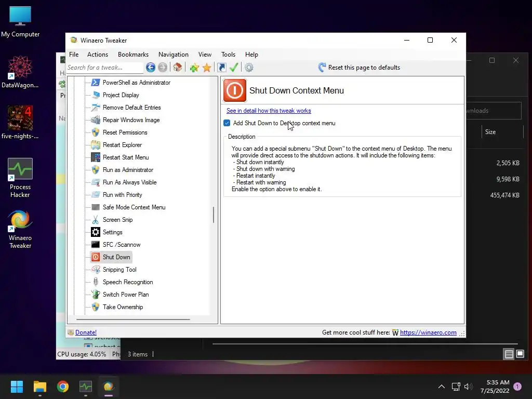Open settings gear icon in toolbar
The width and height of the screenshot is (532, 399).
coord(249,68)
